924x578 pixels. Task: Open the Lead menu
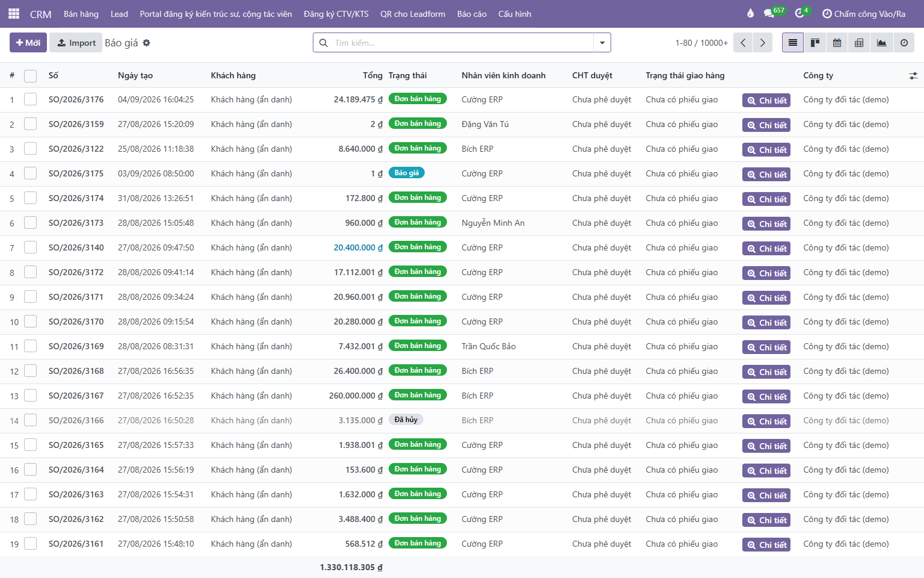pos(119,14)
